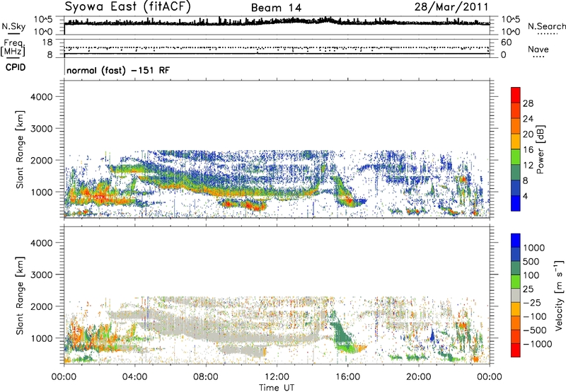566x392 pixels.
Task: Click the "04:00" time tick label
Action: (134, 377)
